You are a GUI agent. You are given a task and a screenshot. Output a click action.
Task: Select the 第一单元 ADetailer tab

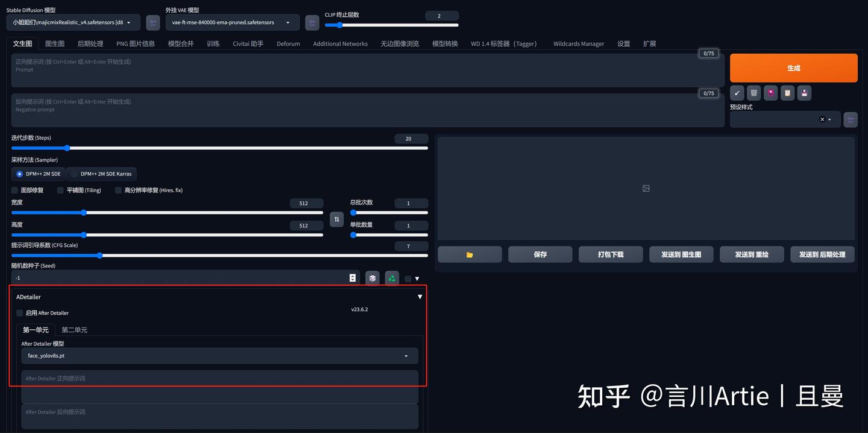[x=36, y=330]
